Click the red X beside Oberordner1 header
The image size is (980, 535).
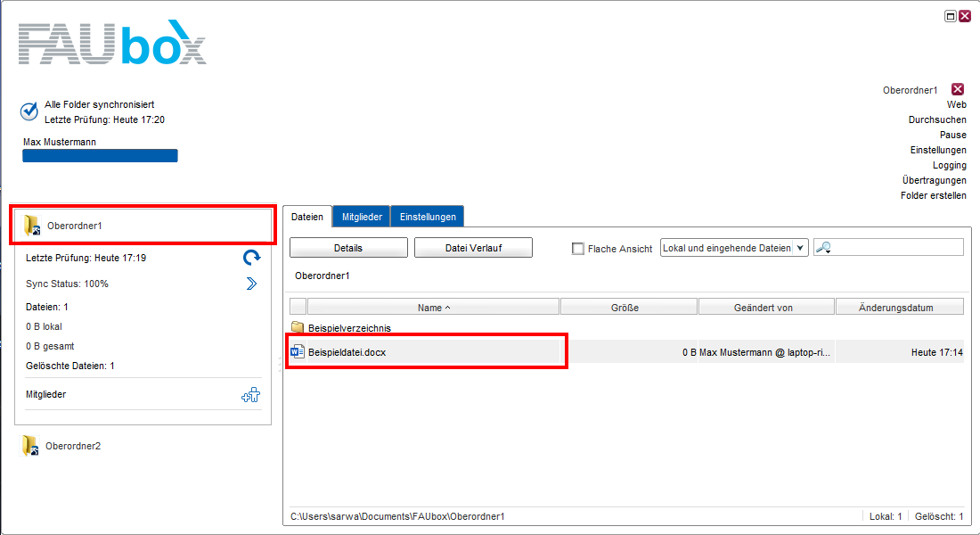pyautogui.click(x=958, y=89)
